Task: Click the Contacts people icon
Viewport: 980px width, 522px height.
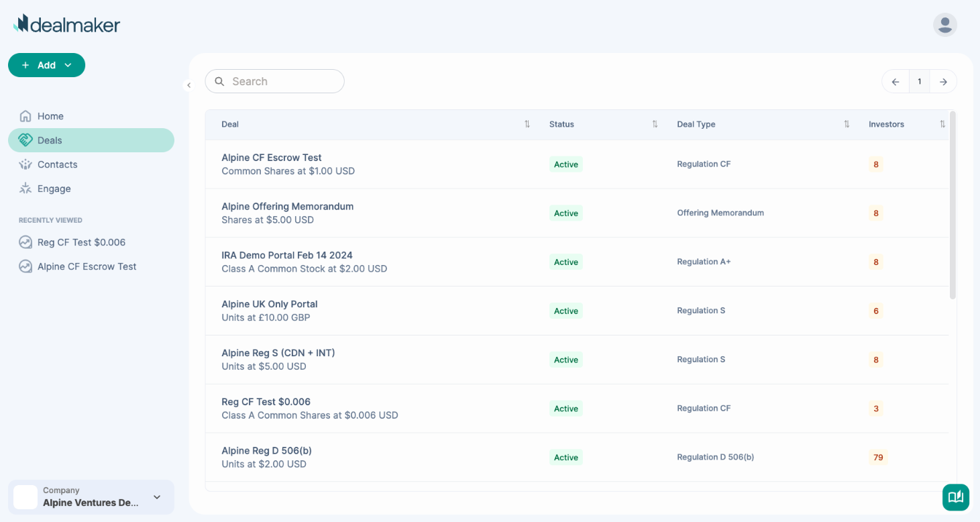Action: pos(25,164)
